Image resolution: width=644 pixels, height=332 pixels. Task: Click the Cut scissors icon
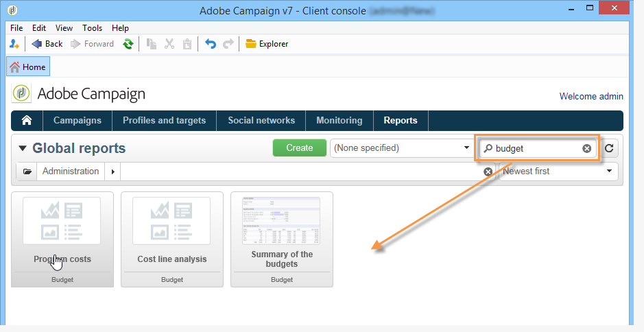(169, 43)
